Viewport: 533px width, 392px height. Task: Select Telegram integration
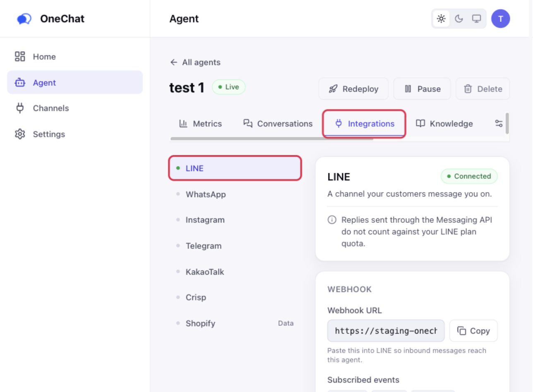click(x=235, y=246)
